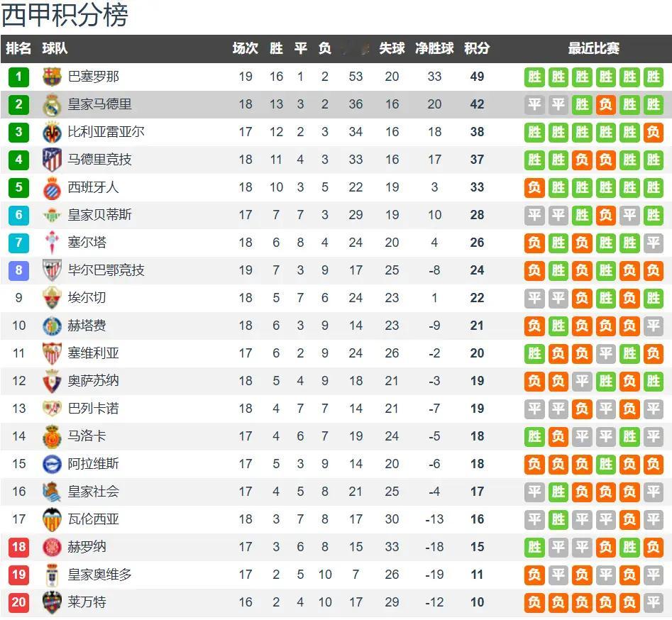The image size is (672, 620).
Task: Click the red rank 18 badge
Action: [18, 547]
